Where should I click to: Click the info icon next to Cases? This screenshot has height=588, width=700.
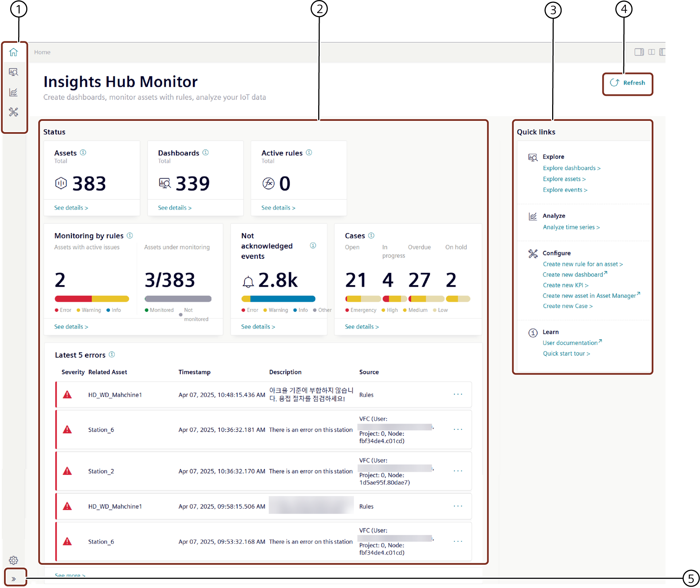[x=371, y=236]
